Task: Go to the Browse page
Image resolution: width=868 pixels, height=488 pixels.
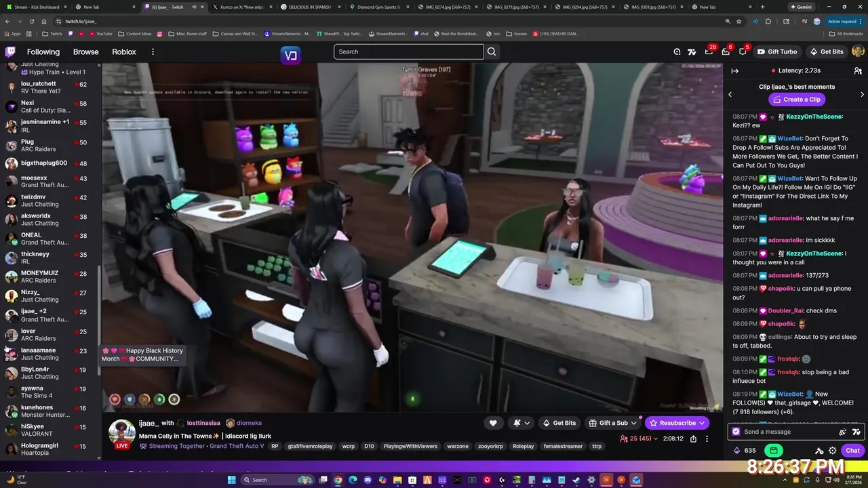Action: click(86, 52)
